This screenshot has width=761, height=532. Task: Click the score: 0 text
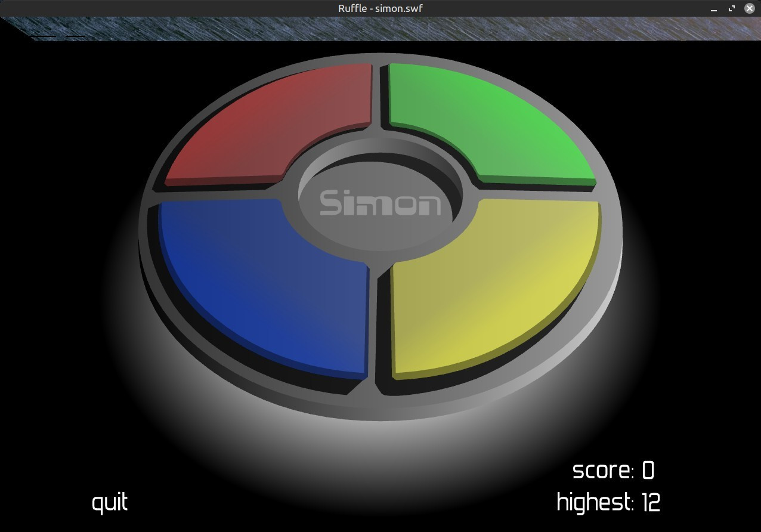point(613,471)
